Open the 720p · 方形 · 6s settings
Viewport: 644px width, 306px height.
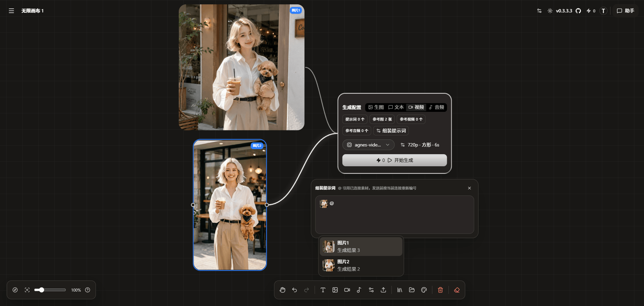(x=420, y=145)
